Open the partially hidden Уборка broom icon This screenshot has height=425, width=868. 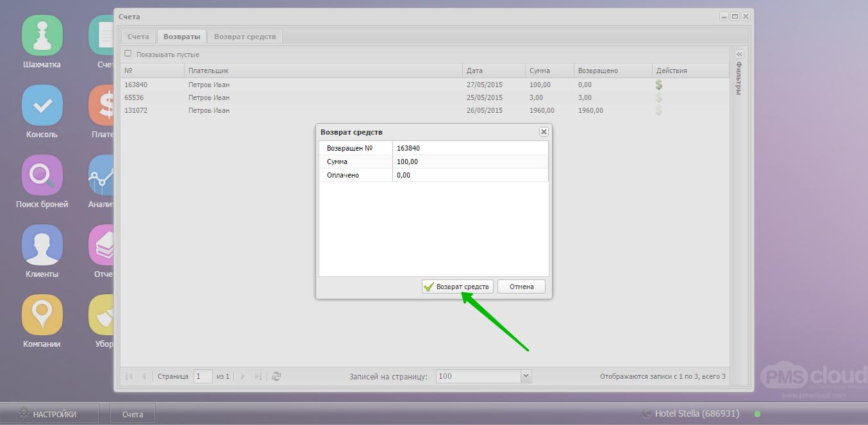[101, 315]
